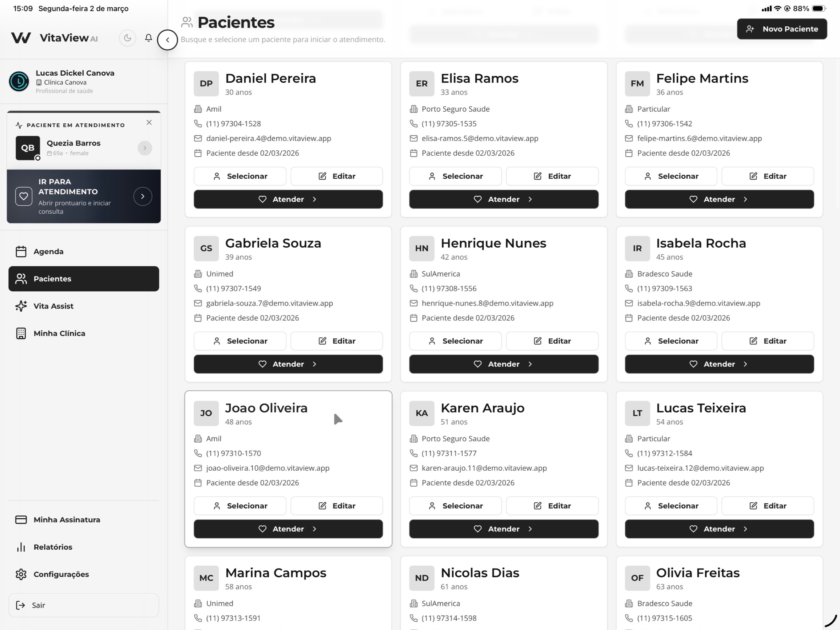Select Joao Oliveira patient

point(240,506)
